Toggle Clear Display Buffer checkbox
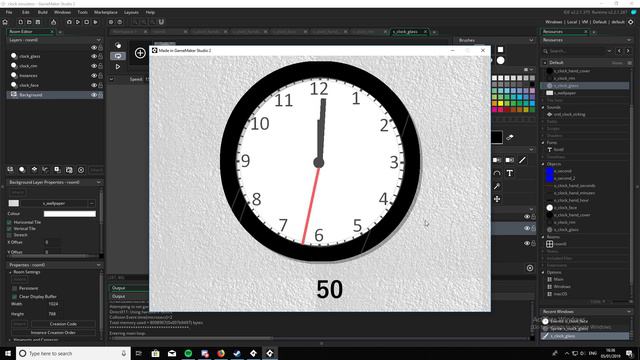This screenshot has height=360, width=640. coord(14,297)
